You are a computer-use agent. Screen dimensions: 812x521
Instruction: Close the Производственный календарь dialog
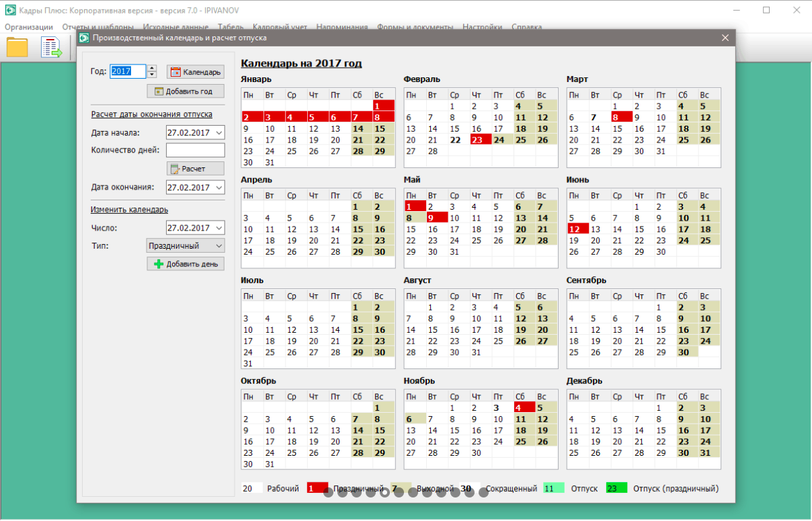[x=725, y=38]
